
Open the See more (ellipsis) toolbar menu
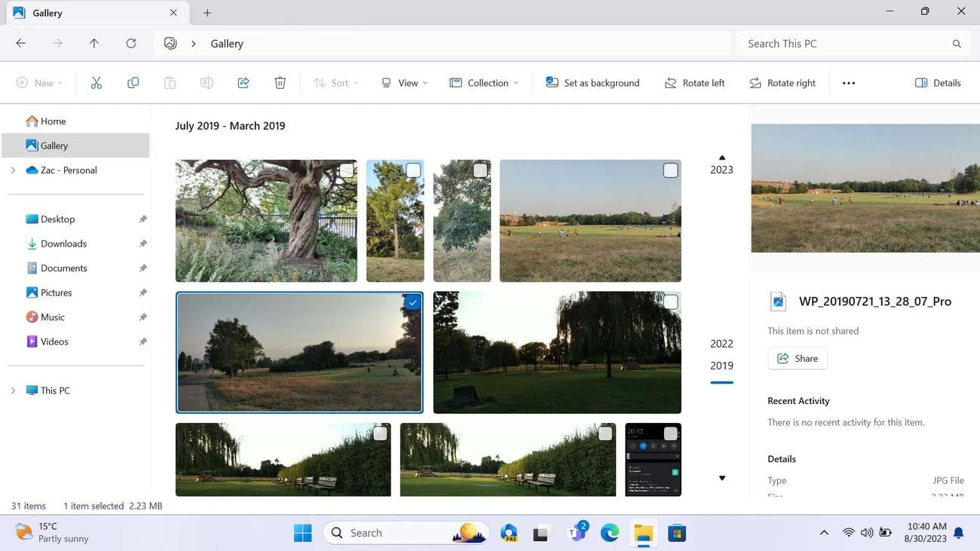[848, 82]
